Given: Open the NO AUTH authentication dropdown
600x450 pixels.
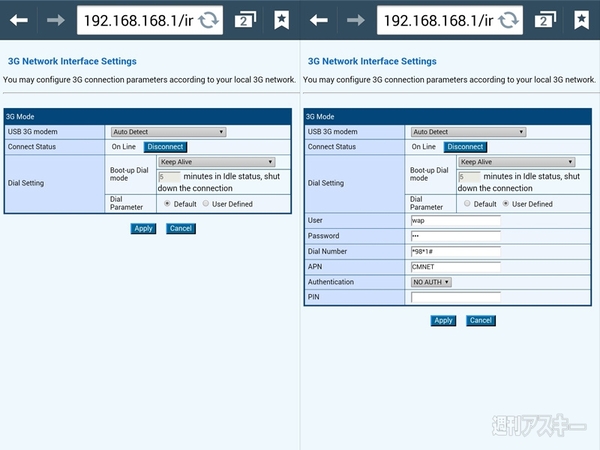Looking at the screenshot, I should (431, 282).
